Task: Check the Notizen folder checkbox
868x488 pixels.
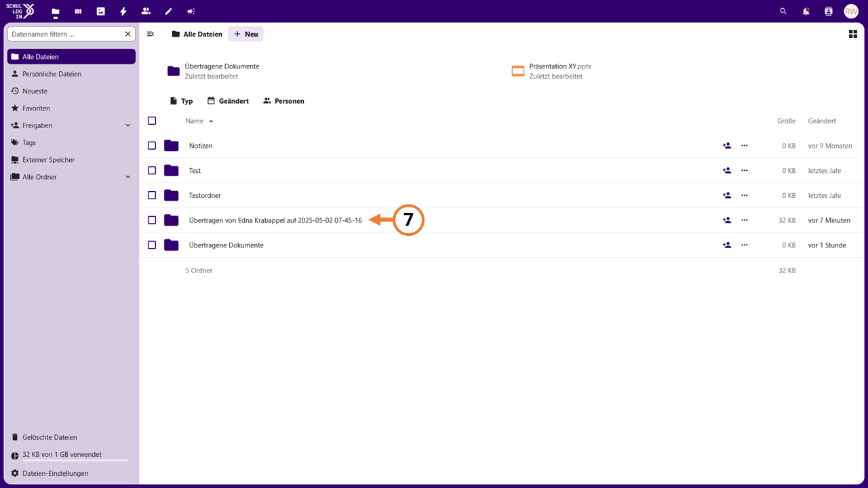Action: click(152, 146)
